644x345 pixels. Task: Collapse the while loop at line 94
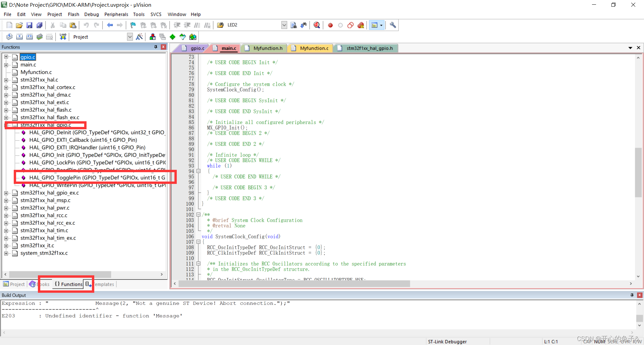point(198,171)
